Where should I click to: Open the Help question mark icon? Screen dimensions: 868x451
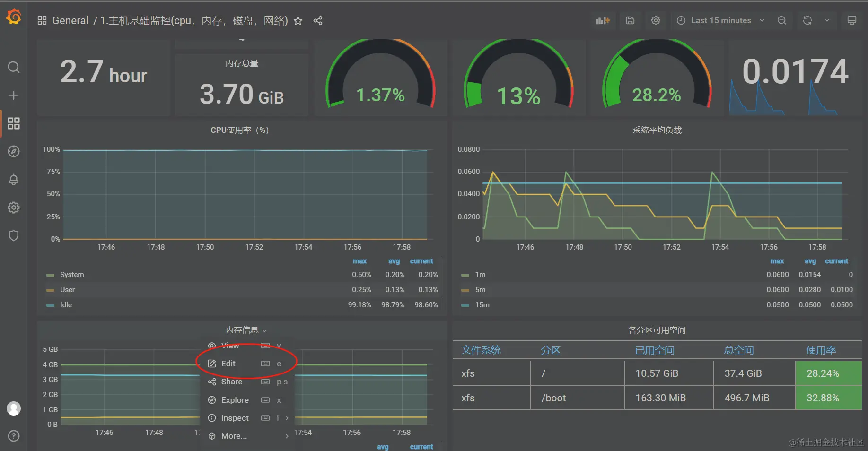point(14,436)
